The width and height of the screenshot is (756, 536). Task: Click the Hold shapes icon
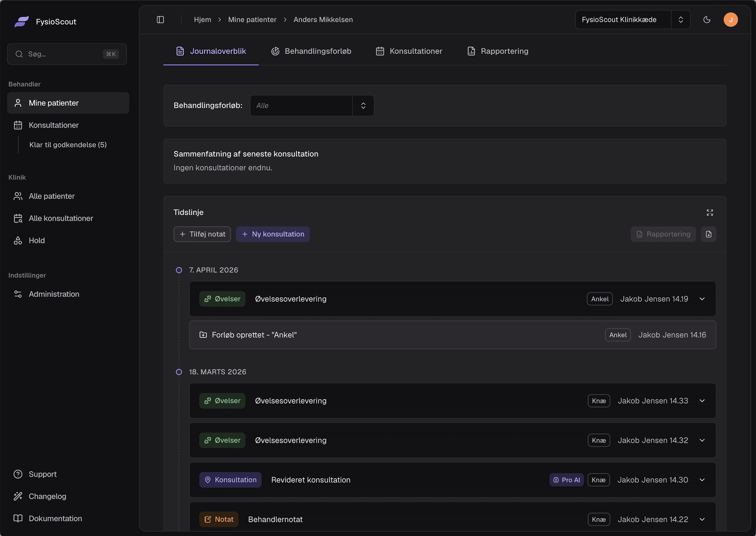coord(18,241)
